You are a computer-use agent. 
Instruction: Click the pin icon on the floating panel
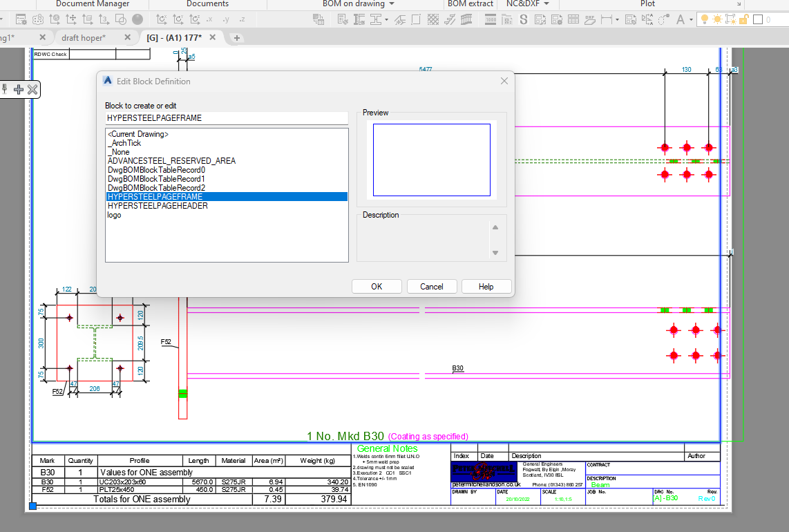6,89
